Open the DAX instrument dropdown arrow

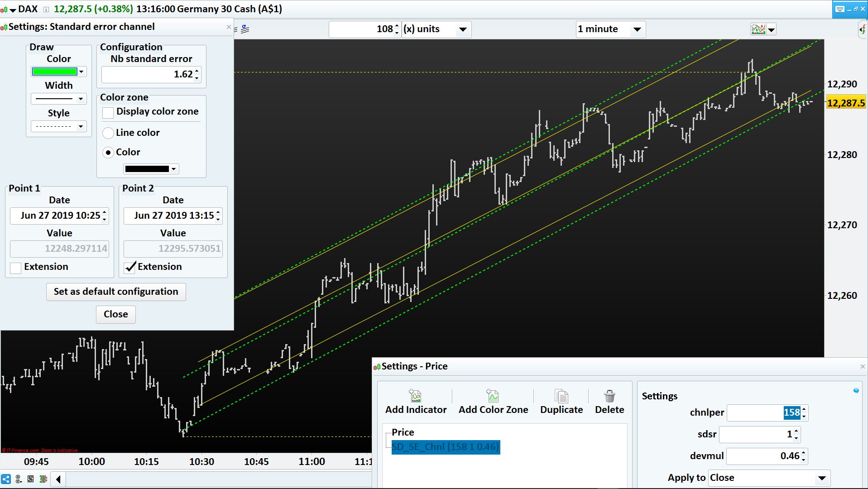pyautogui.click(x=13, y=10)
